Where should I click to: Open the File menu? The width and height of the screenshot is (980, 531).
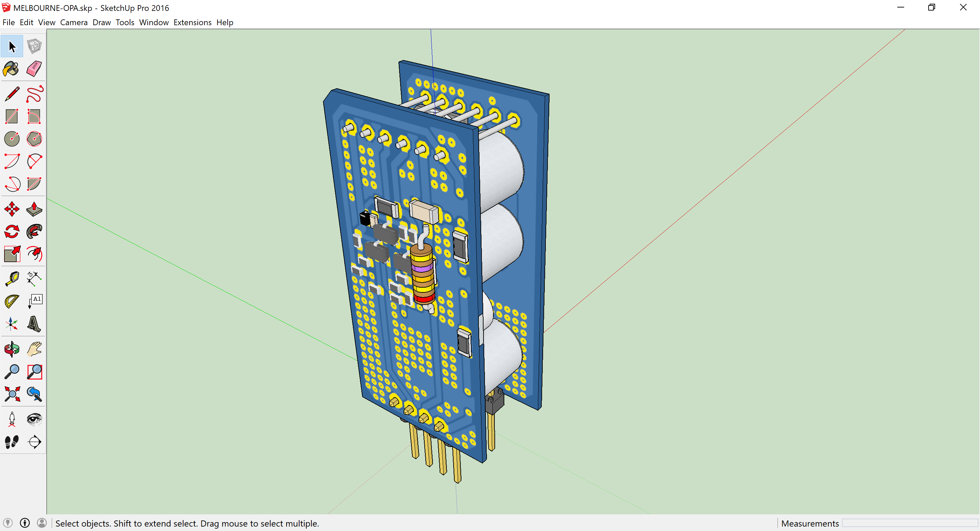point(9,22)
